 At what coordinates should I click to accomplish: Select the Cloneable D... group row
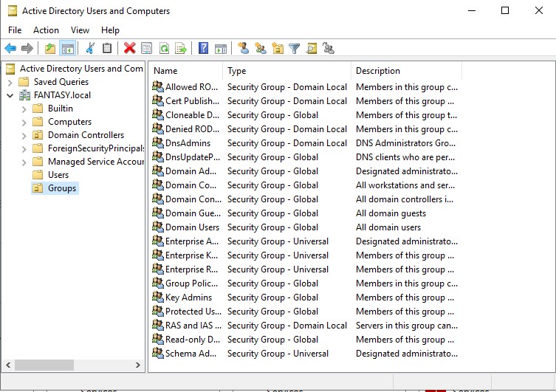305,115
